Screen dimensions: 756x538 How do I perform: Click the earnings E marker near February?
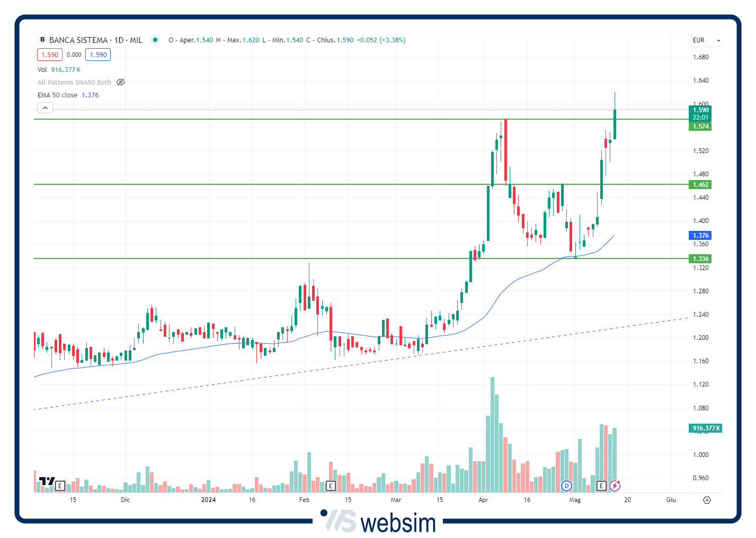pyautogui.click(x=331, y=486)
